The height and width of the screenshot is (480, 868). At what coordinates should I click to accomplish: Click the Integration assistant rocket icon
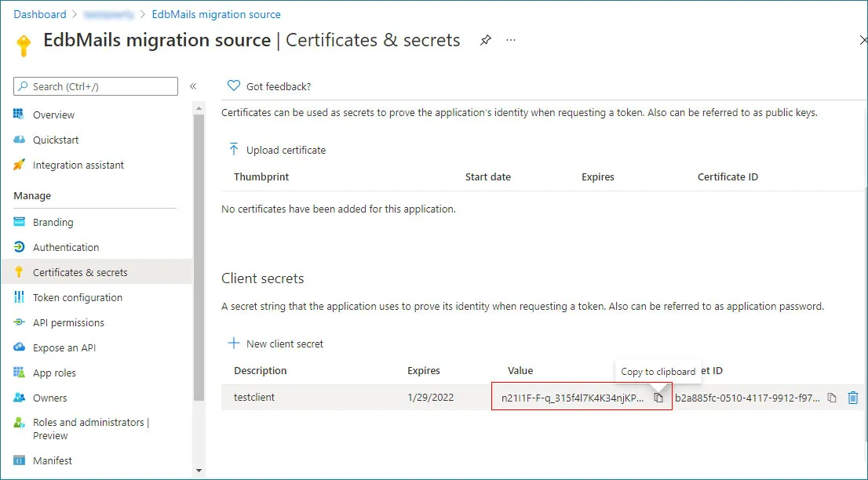coord(19,165)
